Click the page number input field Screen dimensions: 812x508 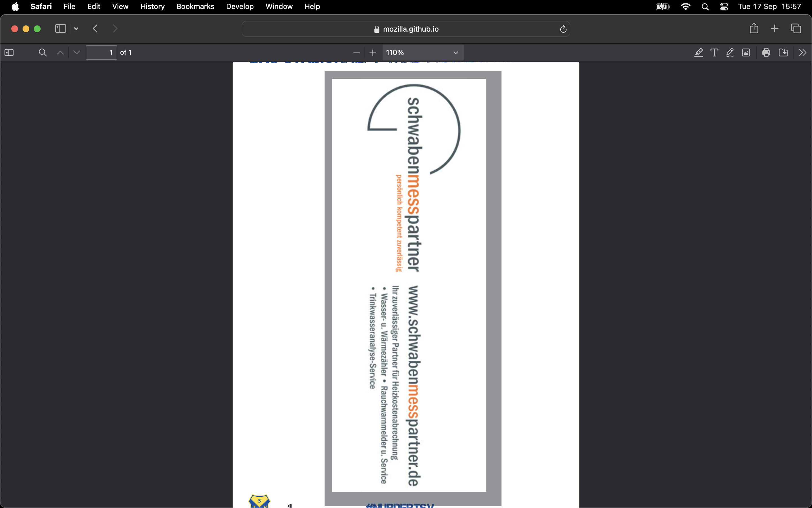(101, 52)
